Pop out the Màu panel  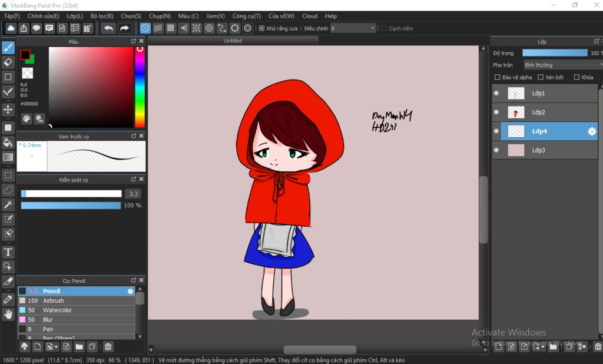(x=134, y=41)
